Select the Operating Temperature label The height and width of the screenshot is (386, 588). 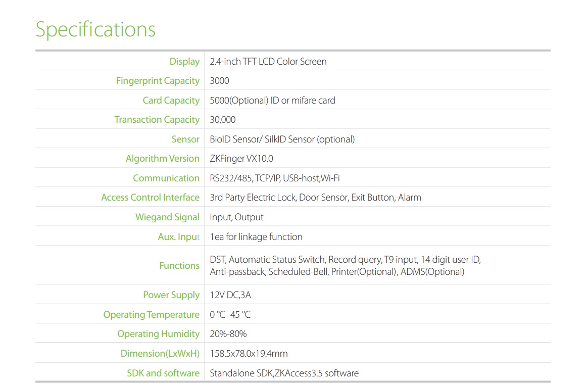[x=151, y=314]
